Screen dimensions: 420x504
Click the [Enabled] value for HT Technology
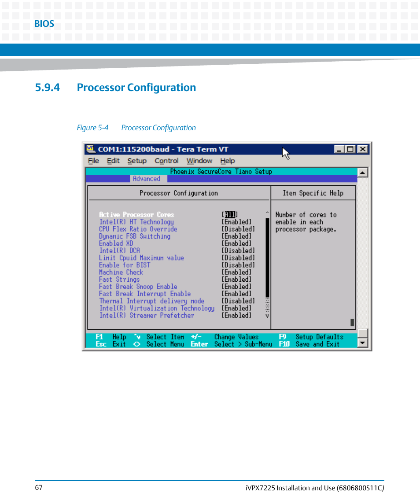(237, 222)
